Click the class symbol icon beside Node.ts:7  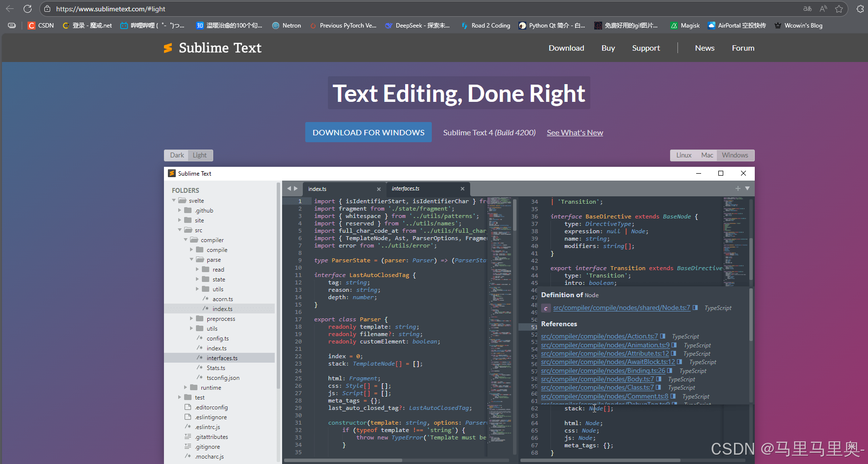546,308
